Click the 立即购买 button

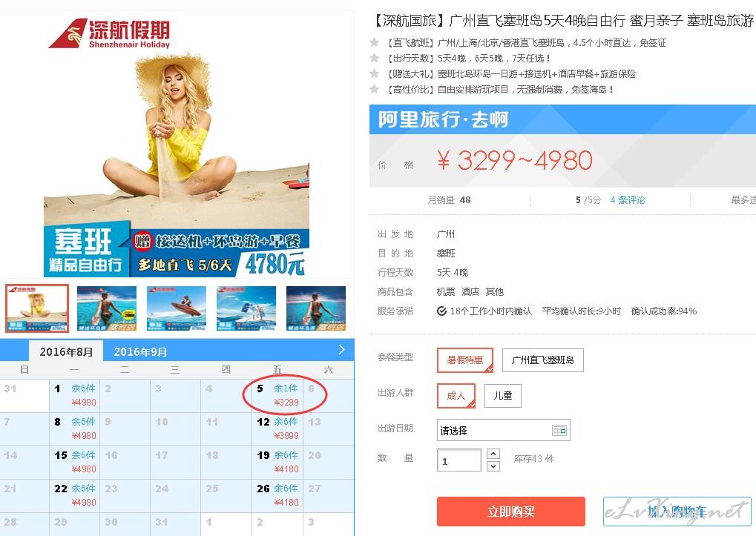click(511, 512)
